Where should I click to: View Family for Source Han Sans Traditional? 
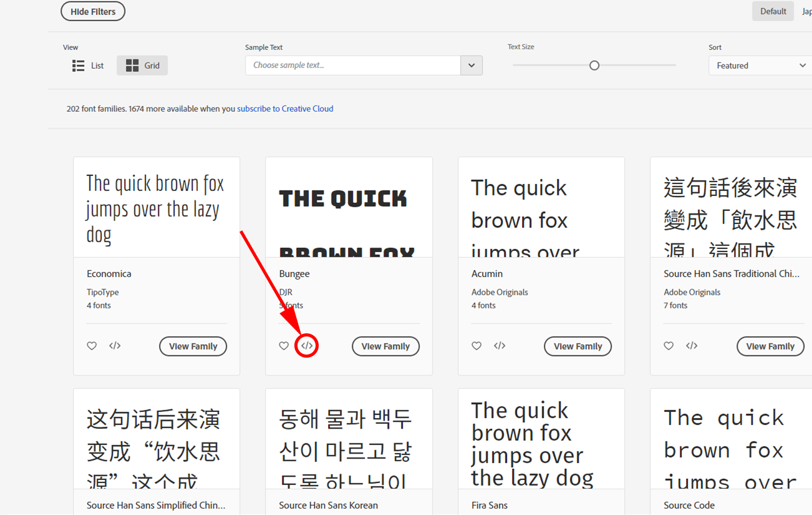[770, 346]
